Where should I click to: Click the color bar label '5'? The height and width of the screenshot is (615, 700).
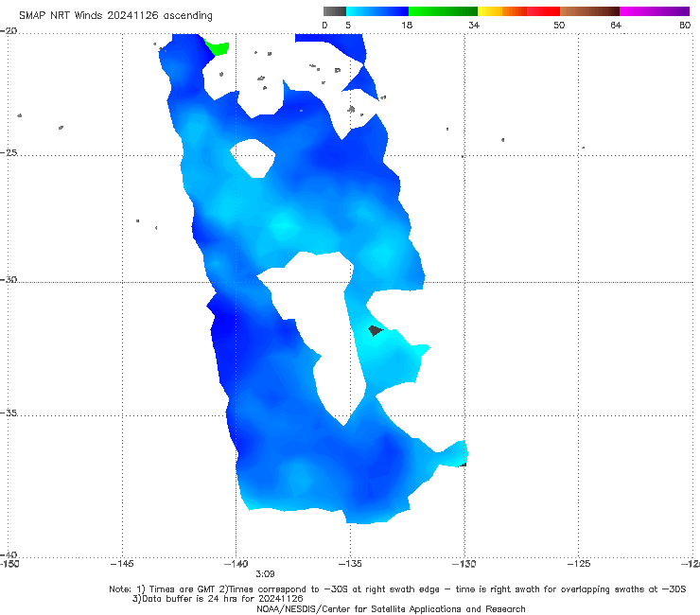348,25
